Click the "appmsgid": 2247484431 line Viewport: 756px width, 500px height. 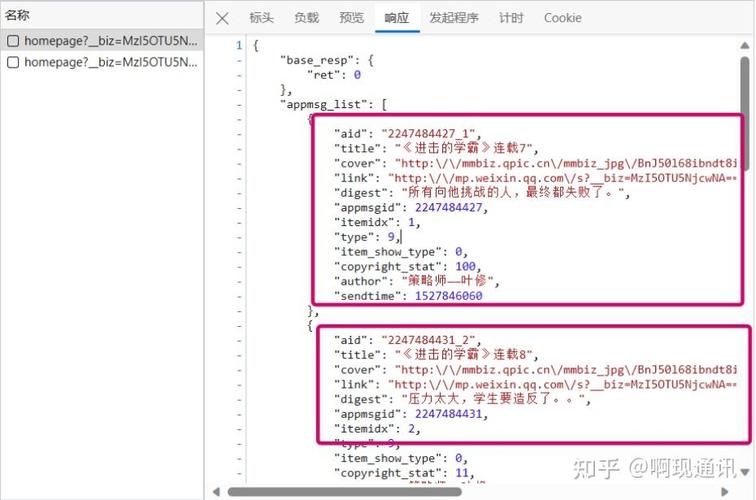tap(411, 414)
